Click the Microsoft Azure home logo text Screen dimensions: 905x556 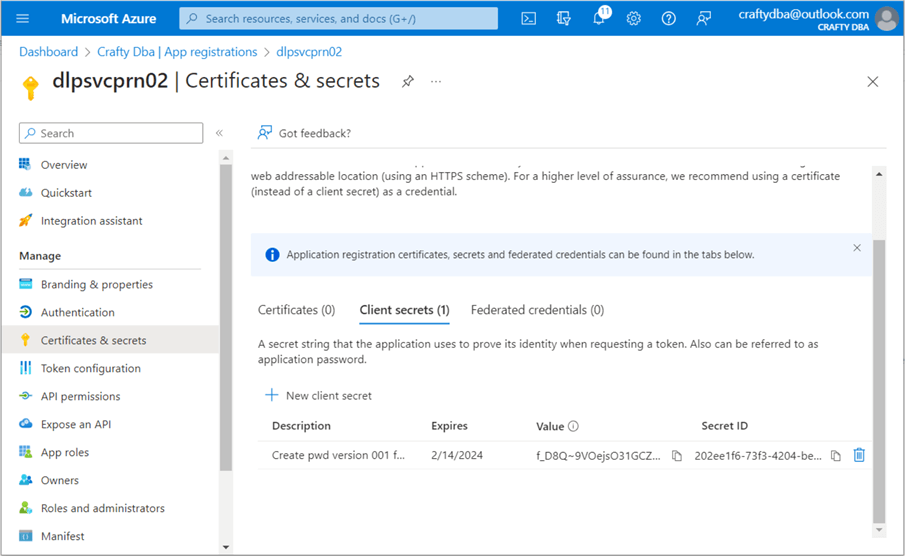[x=109, y=18]
